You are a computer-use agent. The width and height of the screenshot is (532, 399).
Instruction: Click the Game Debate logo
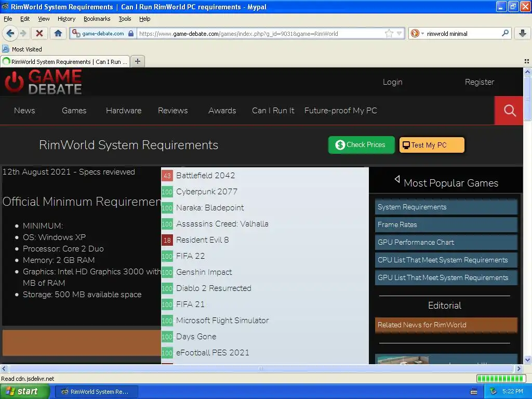click(43, 82)
